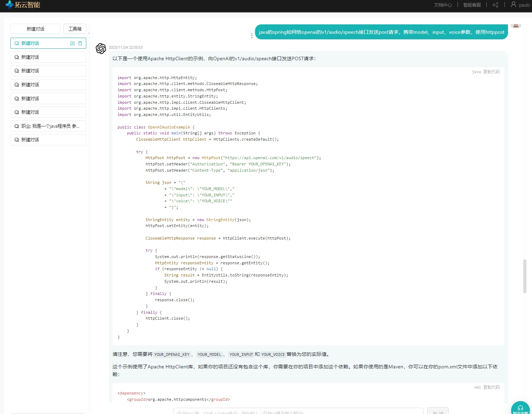
Task: Click the YOUR_MODEL inline code tag
Action: tap(209, 354)
